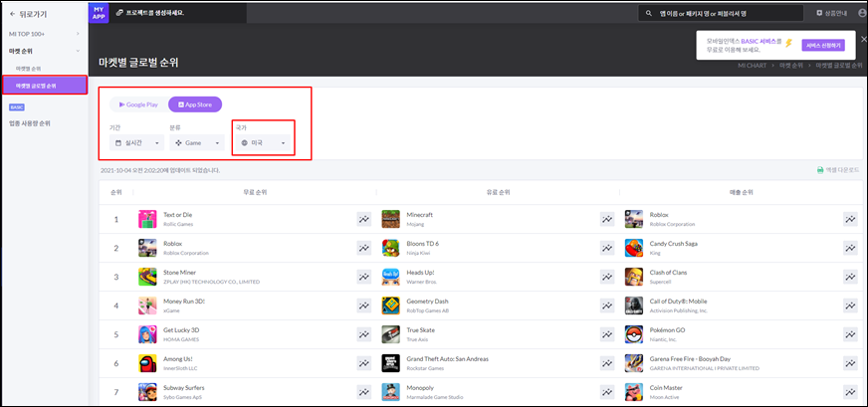Close the BASIC service promotion banner
868x407 pixels.
864,39
